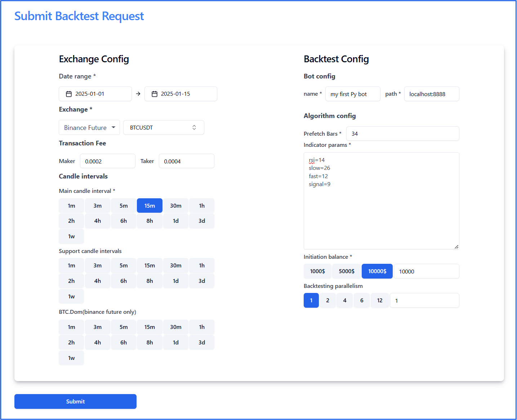Click the calendar icon in end date field
This screenshot has width=517, height=420.
click(x=155, y=94)
